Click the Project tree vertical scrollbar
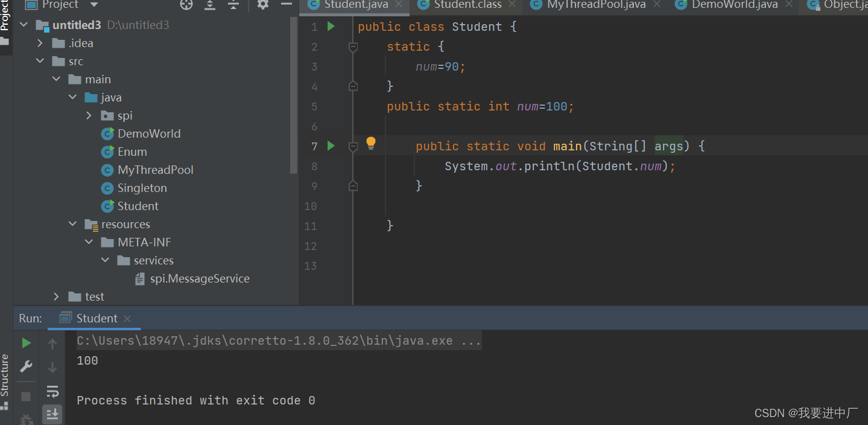 (x=294, y=95)
